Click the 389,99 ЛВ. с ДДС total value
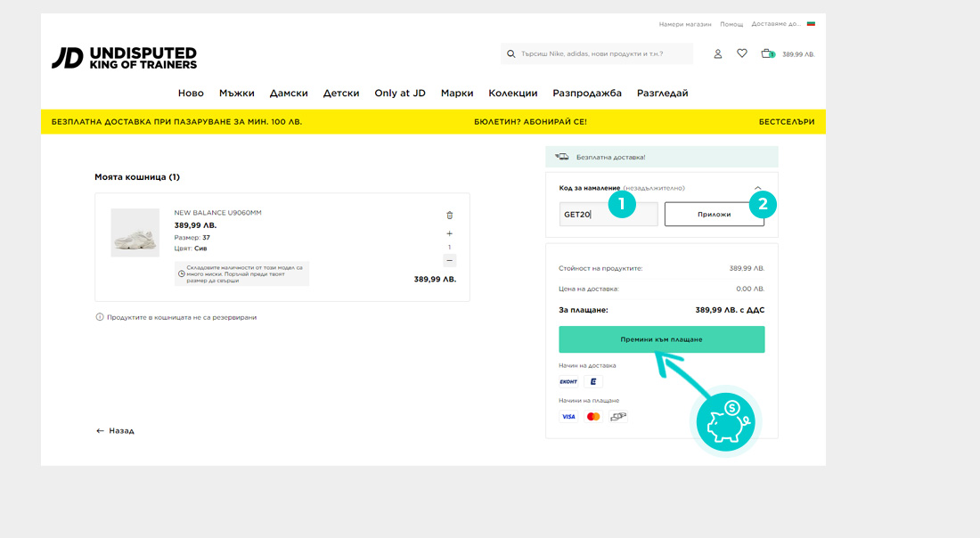Screen dimensions: 980x538 [730, 310]
